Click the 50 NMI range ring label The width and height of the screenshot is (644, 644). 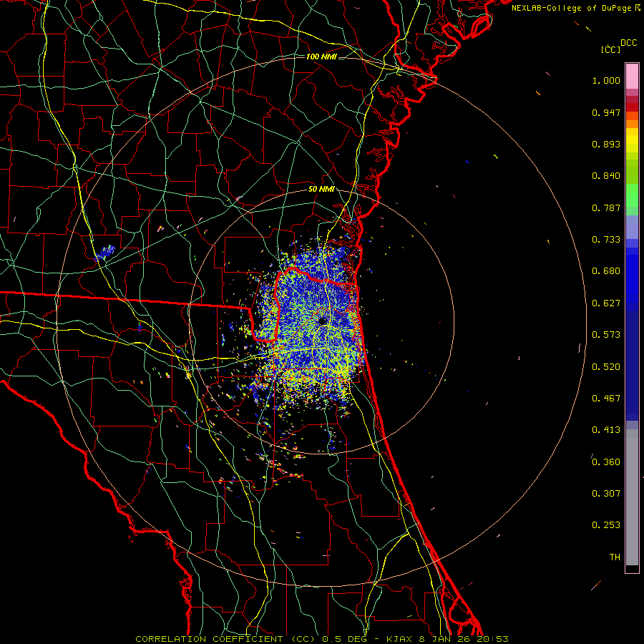tap(321, 189)
